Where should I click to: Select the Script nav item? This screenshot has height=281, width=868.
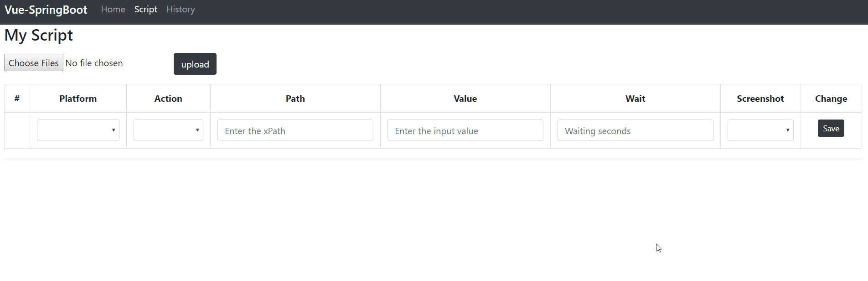pos(146,10)
